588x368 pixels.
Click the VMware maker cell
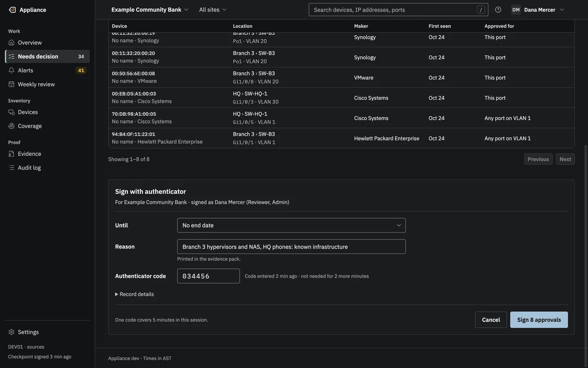(x=364, y=78)
